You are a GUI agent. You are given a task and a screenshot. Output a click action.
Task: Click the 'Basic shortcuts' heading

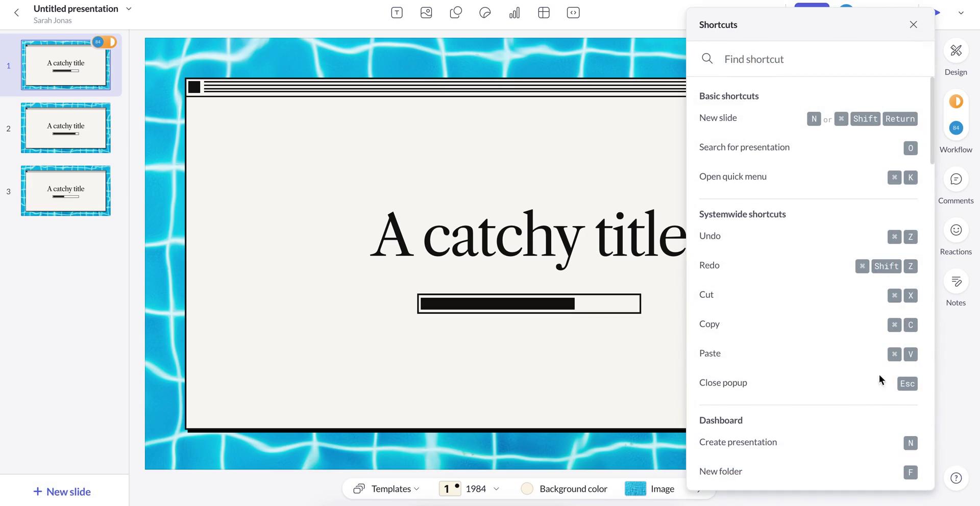(729, 96)
